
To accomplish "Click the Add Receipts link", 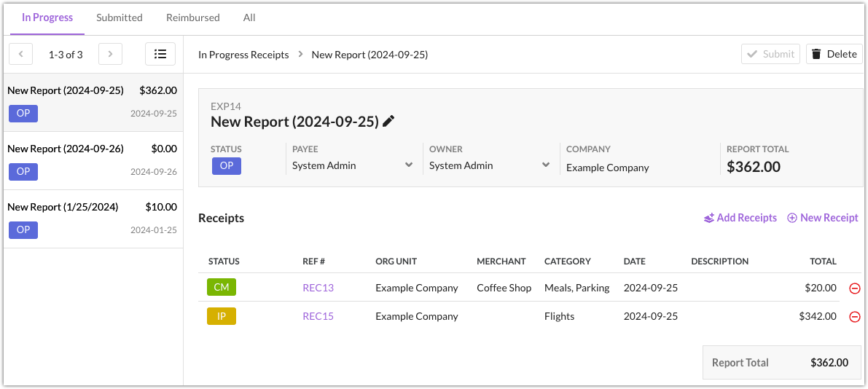I will [740, 218].
